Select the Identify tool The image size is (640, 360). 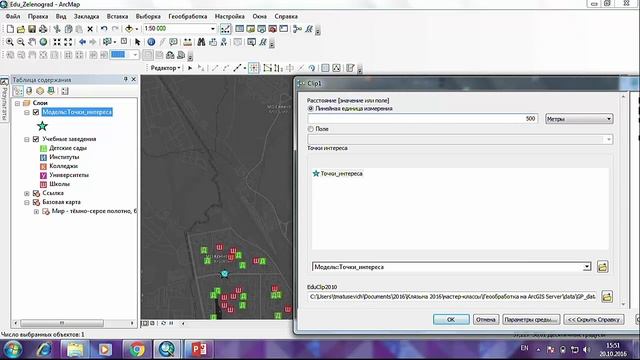[x=151, y=42]
